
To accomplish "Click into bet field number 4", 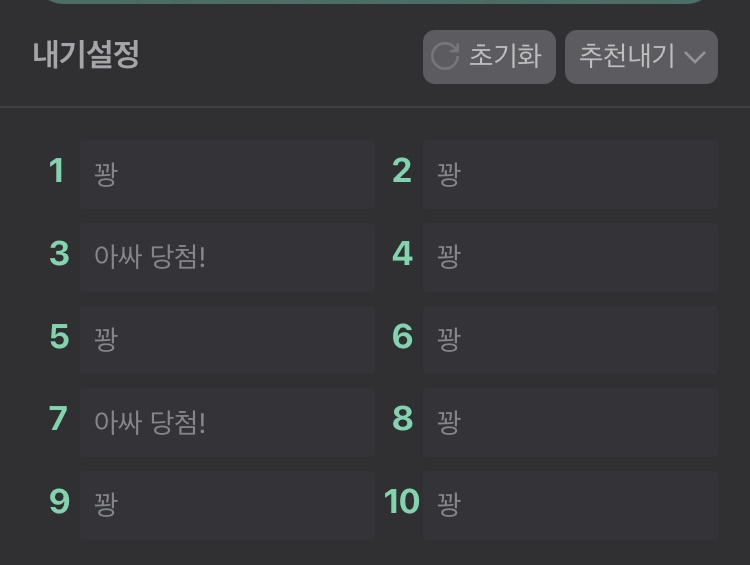I will pyautogui.click(x=570, y=257).
